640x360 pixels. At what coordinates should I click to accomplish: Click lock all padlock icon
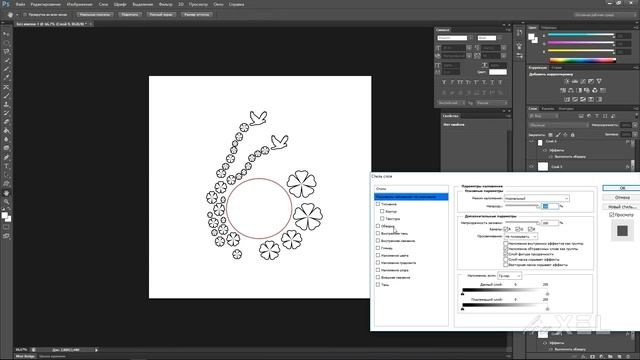tap(573, 134)
